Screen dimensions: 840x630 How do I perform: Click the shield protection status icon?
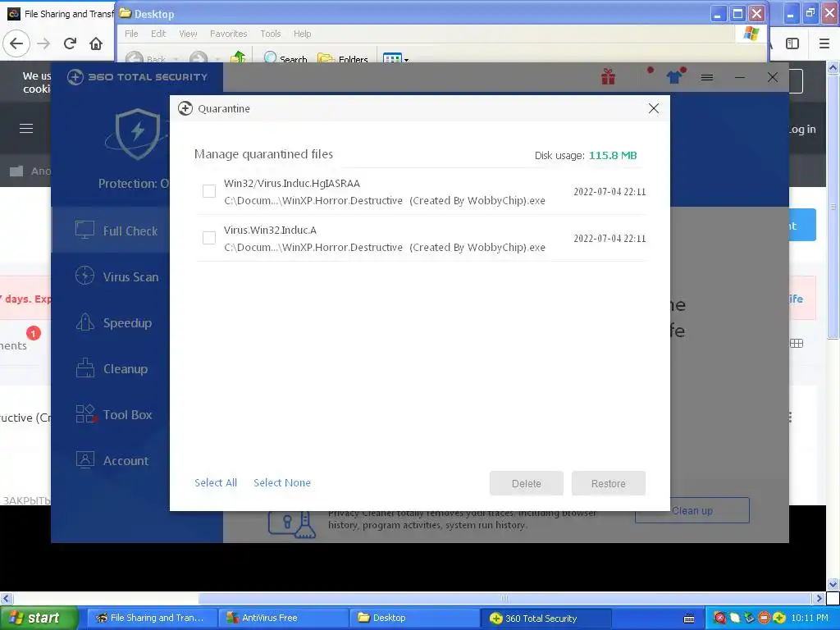pos(138,133)
